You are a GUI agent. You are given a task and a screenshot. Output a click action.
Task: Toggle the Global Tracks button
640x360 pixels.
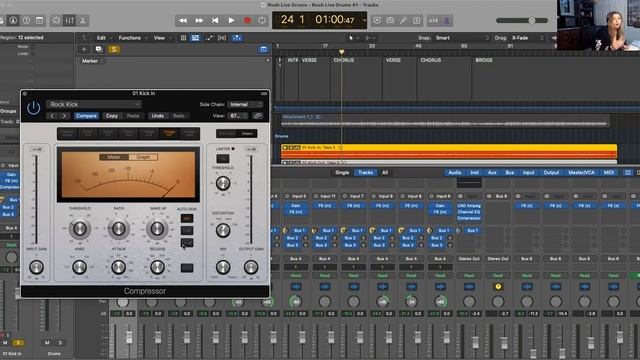(x=263, y=49)
